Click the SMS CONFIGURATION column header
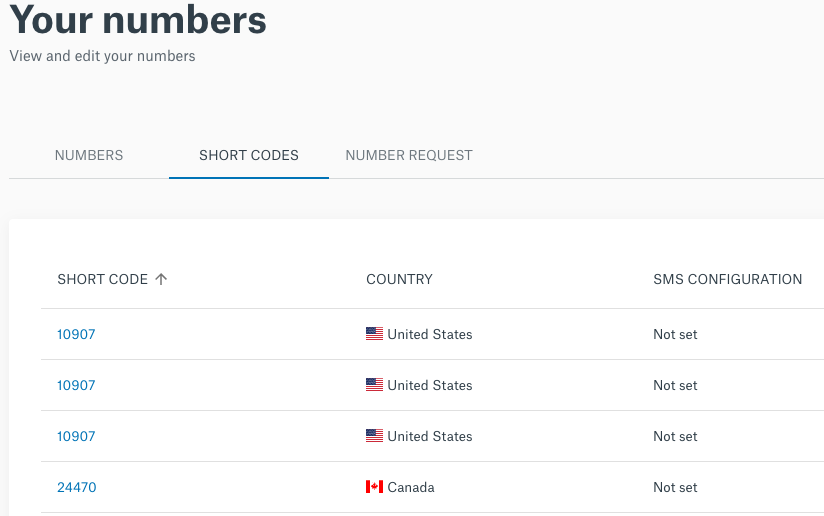Screen dimensions: 824x516 (x=727, y=279)
